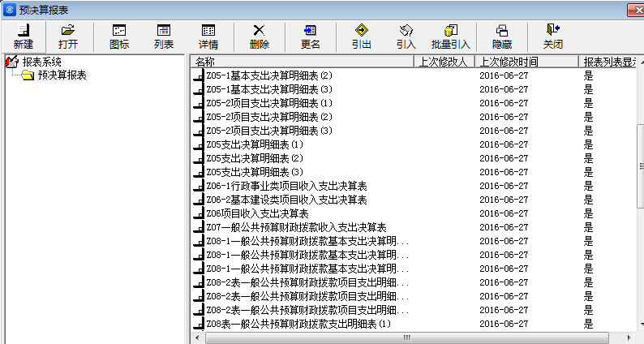Click report icon beside Z08表一般公共预算财政拨款支出明细表(1)
The height and width of the screenshot is (344, 644).
point(199,324)
